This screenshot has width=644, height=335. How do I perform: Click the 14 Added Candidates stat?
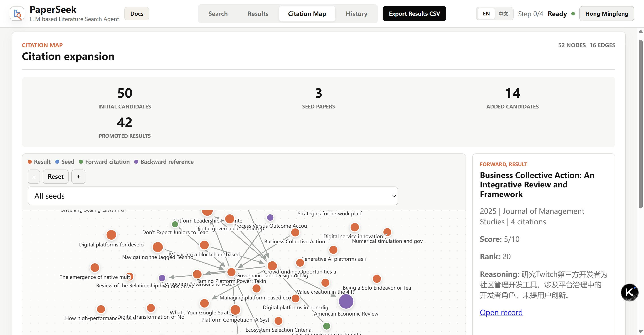[513, 98]
